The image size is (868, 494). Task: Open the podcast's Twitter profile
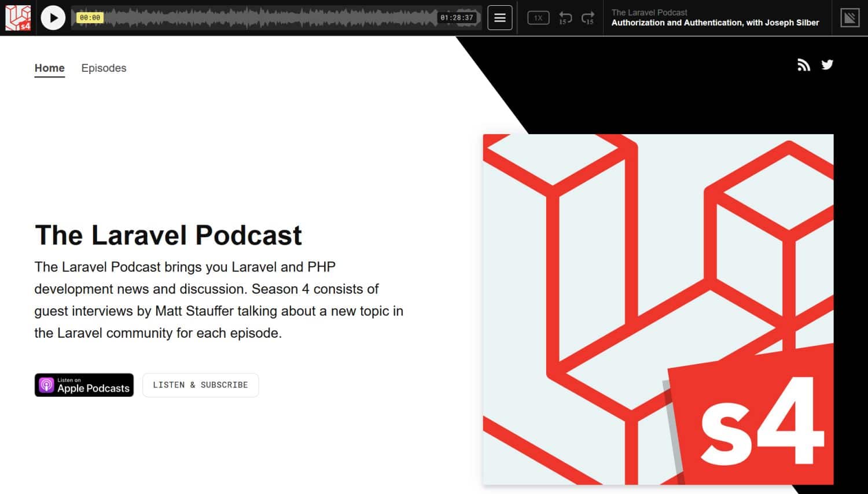(x=827, y=65)
